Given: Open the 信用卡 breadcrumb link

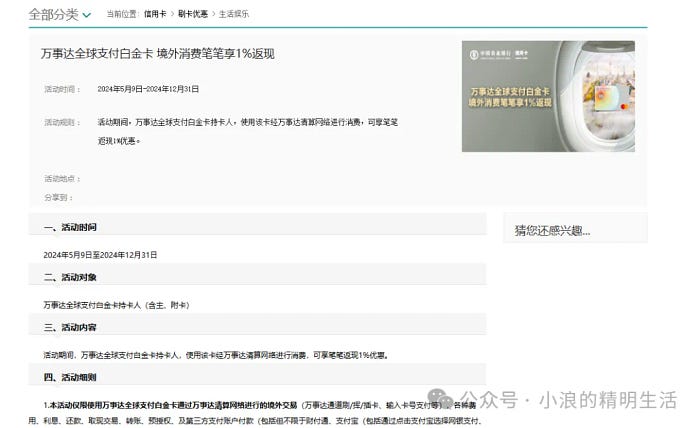Looking at the screenshot, I should click(x=155, y=14).
